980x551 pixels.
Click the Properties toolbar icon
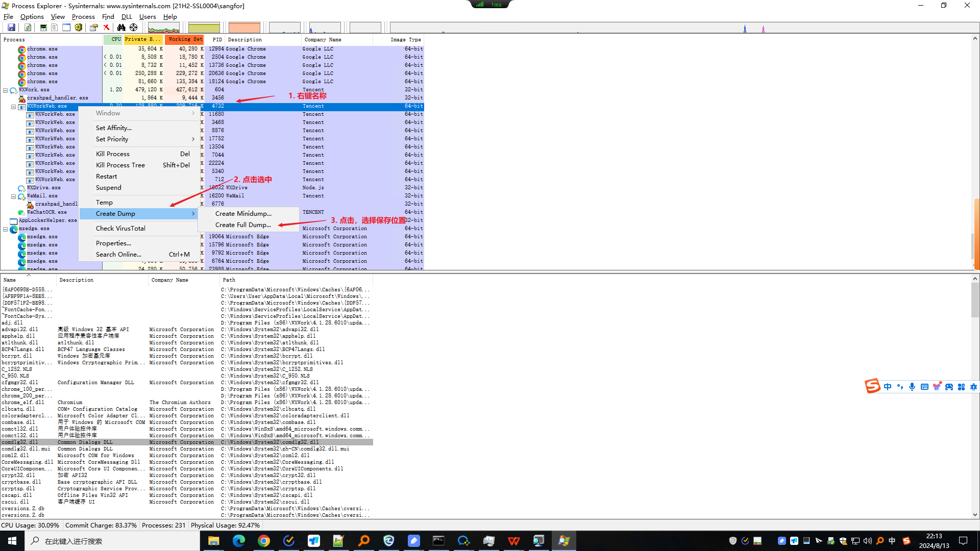point(94,28)
